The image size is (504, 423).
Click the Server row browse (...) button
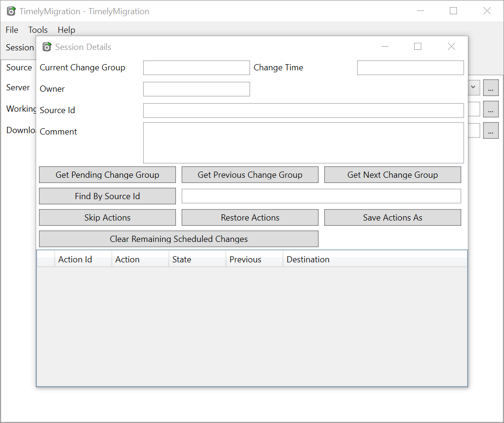click(x=491, y=87)
